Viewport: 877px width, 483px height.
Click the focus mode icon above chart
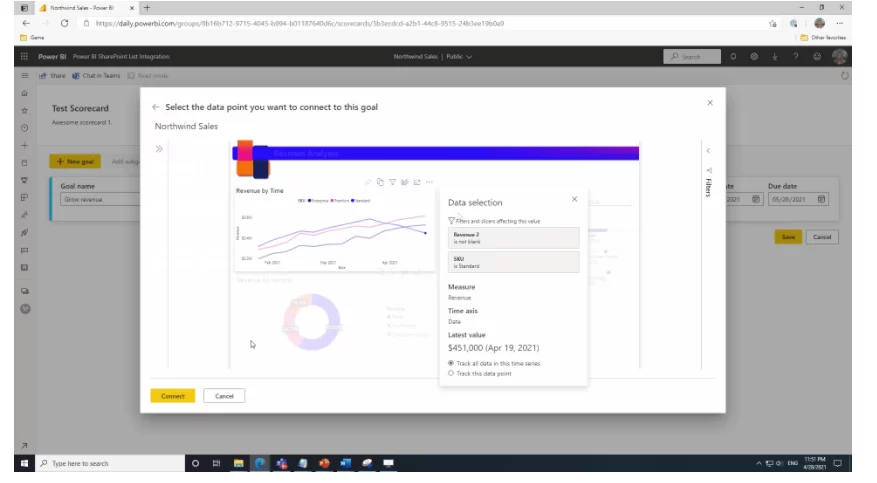(417, 182)
